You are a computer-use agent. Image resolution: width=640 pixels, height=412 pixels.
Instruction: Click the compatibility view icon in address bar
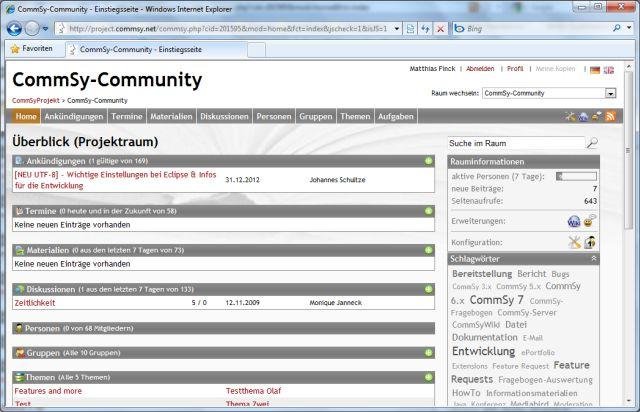pos(410,29)
